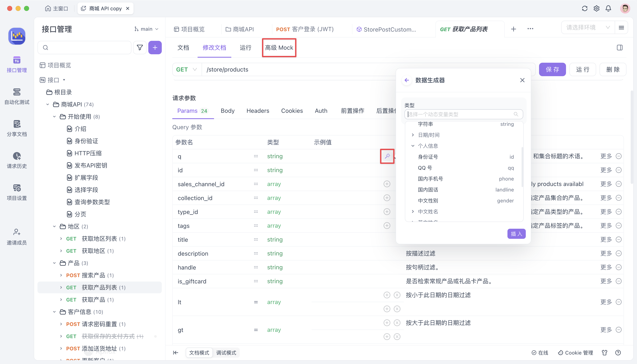This screenshot has width=637, height=364.
Task: Switch to 文档模式
Action: [199, 352]
